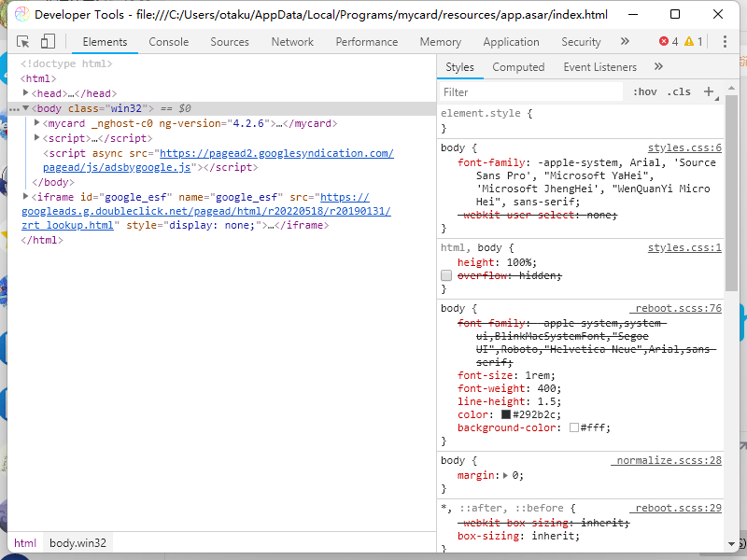
Task: Focus the Styles Filter input field
Action: pos(530,91)
